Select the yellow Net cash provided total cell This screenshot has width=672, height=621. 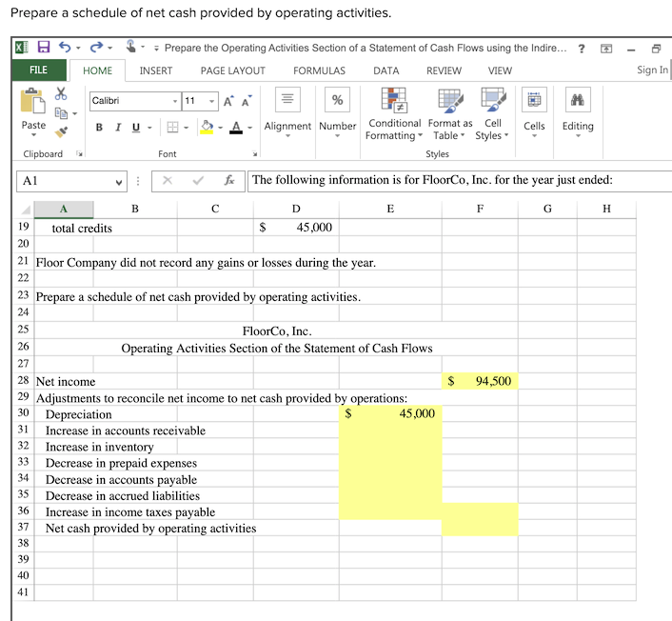tap(480, 528)
